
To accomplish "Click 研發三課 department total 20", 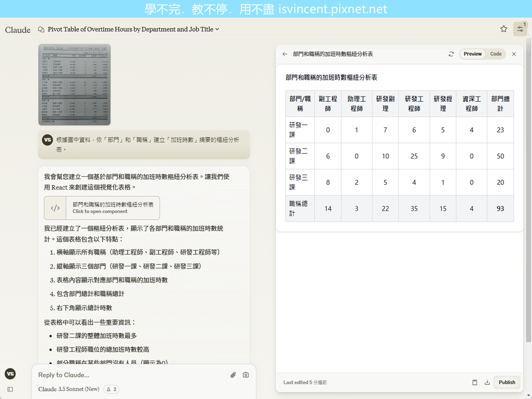I will [x=500, y=182].
